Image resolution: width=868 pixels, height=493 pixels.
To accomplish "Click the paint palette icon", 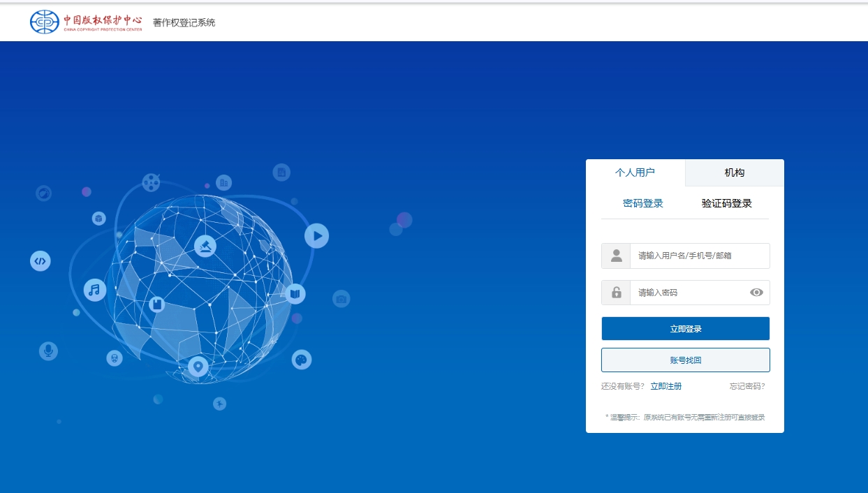I will pyautogui.click(x=302, y=360).
